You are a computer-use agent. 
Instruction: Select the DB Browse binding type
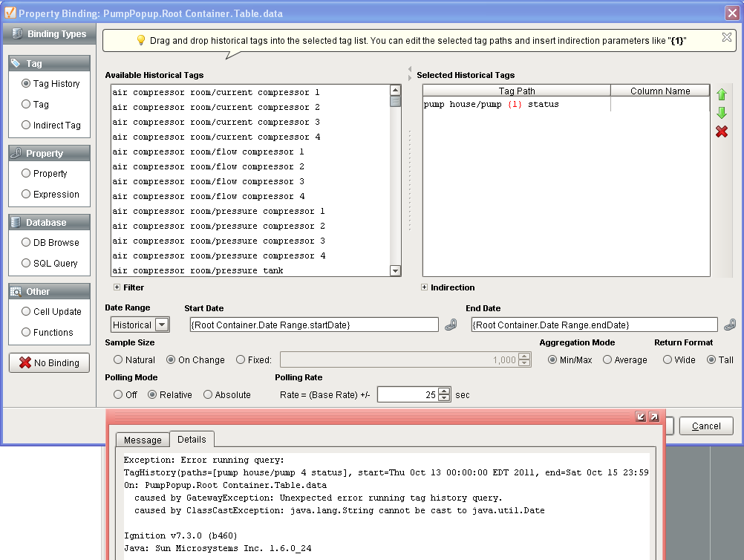pos(50,243)
